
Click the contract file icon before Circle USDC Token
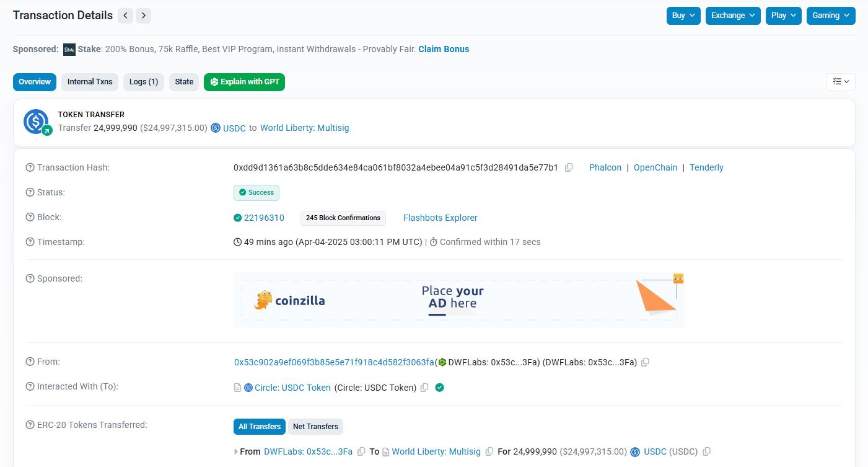click(x=237, y=388)
